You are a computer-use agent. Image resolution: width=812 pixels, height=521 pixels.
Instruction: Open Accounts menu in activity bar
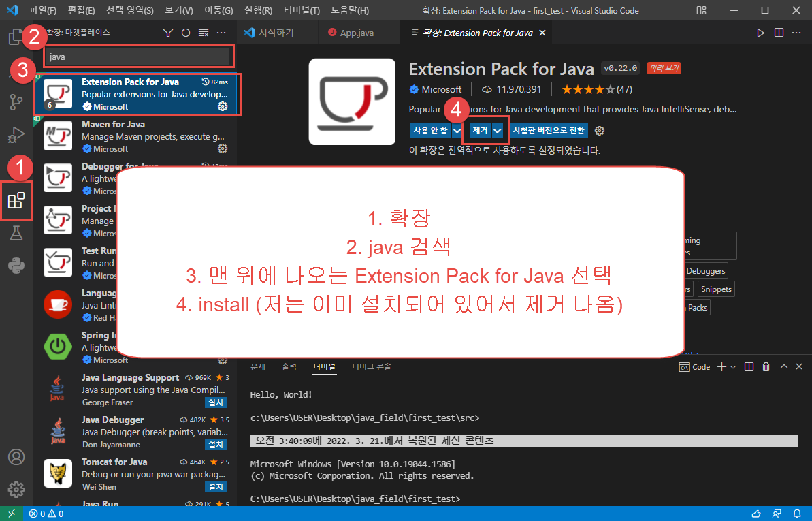pos(16,457)
